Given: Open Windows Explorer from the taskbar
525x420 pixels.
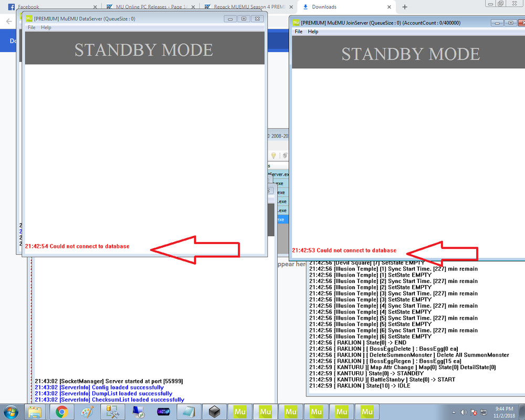Looking at the screenshot, I should tap(35, 412).
